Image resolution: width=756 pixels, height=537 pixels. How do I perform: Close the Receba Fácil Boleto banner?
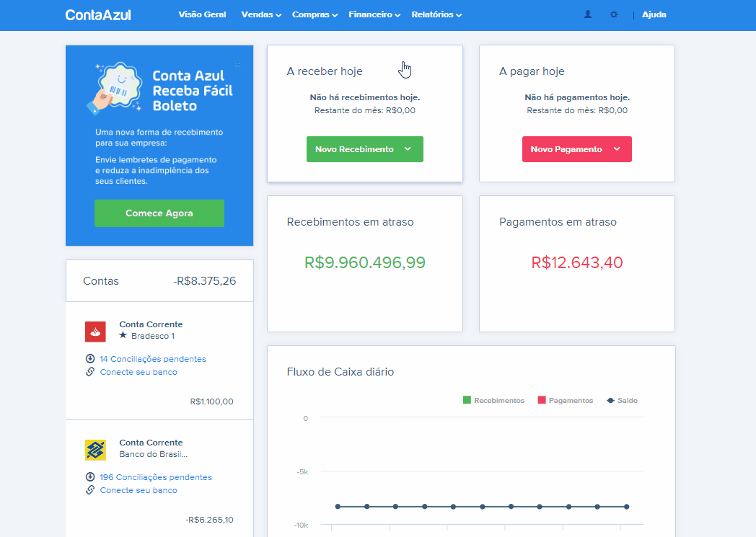[238, 65]
